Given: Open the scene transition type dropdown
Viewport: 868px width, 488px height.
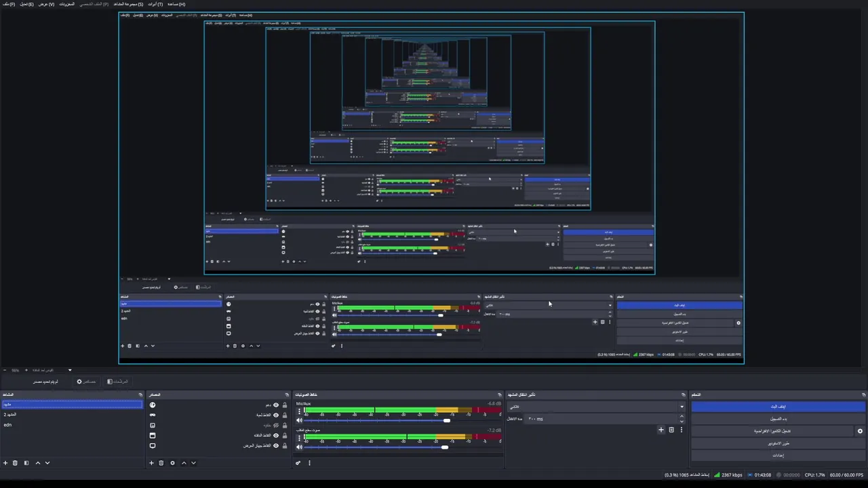Looking at the screenshot, I should pyautogui.click(x=597, y=407).
